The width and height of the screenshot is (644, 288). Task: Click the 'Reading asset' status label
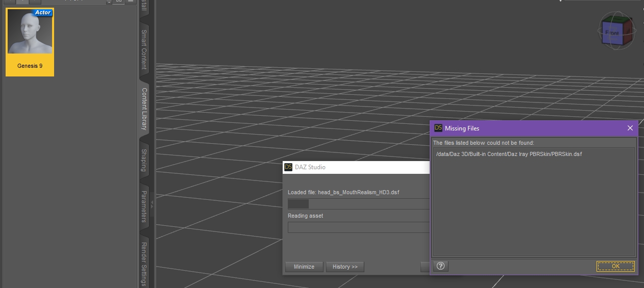point(306,216)
